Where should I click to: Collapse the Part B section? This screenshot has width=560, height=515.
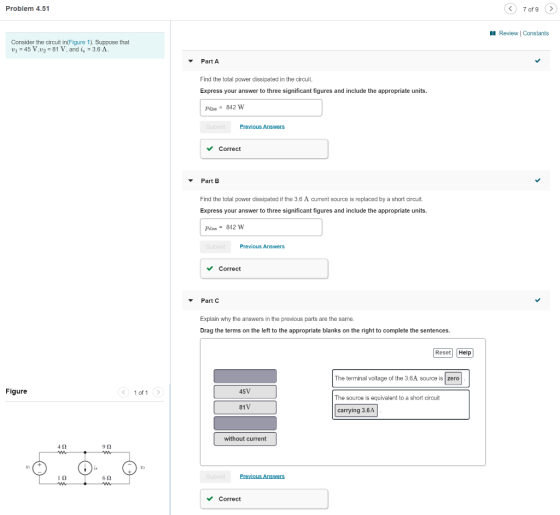coord(191,181)
